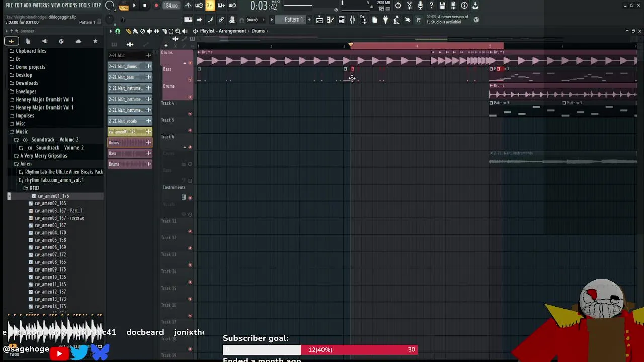Open the shopping cart content library
Image resolution: width=644 pixels, height=362 pixels.
418,20
